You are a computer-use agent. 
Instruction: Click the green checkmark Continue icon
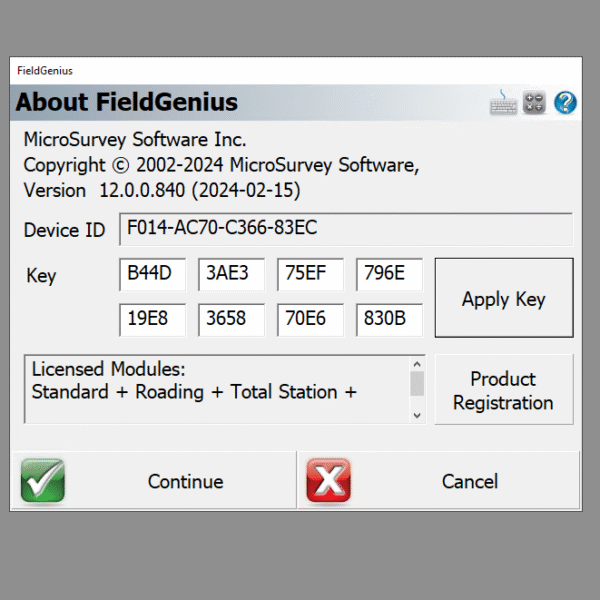click(42, 481)
